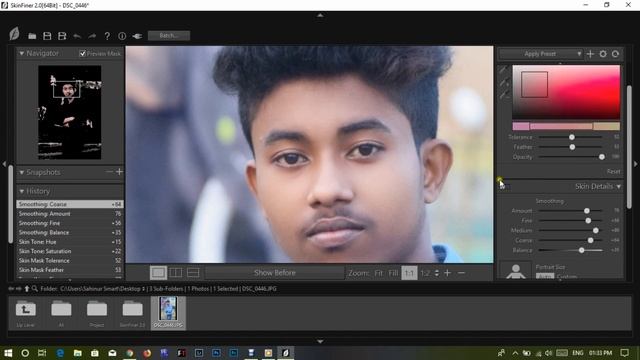Open the Apply Preset dropdown
This screenshot has width=640, height=360.
click(x=541, y=54)
